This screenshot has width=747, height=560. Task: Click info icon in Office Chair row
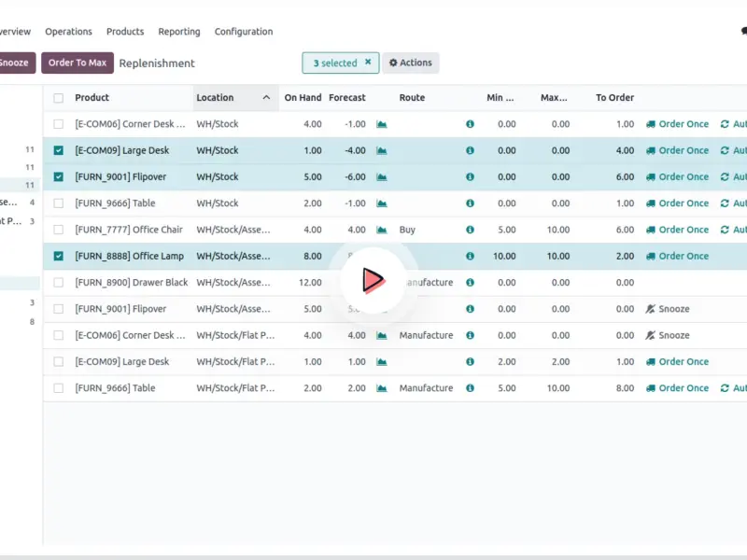pos(470,230)
